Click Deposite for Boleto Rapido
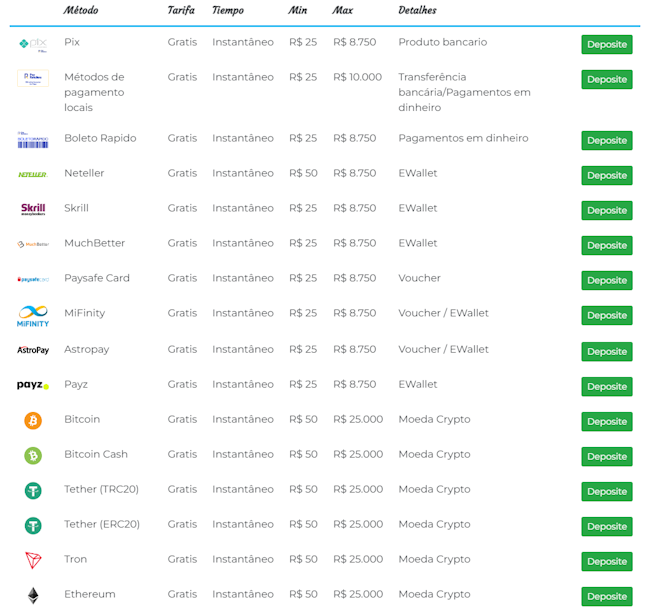This screenshot has height=609, width=650. coord(607,140)
